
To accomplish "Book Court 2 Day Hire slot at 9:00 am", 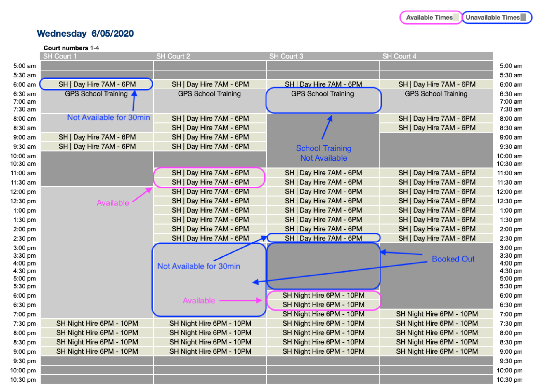I will tap(210, 137).
